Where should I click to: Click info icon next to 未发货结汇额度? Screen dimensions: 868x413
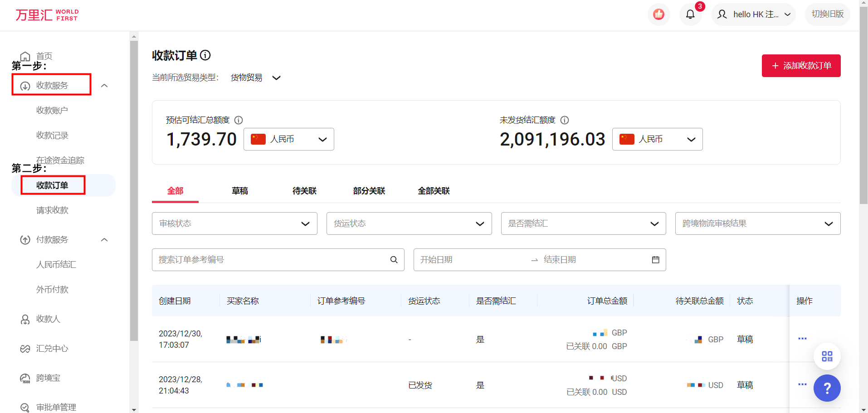565,120
